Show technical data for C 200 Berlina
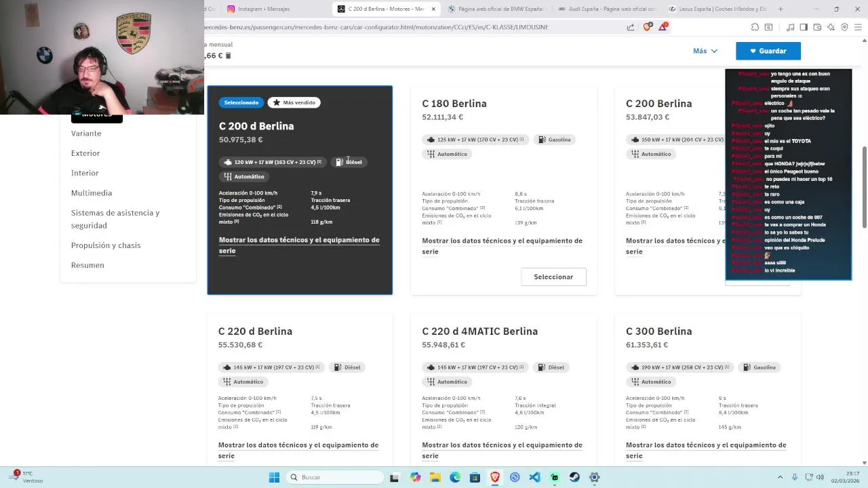 [675, 246]
